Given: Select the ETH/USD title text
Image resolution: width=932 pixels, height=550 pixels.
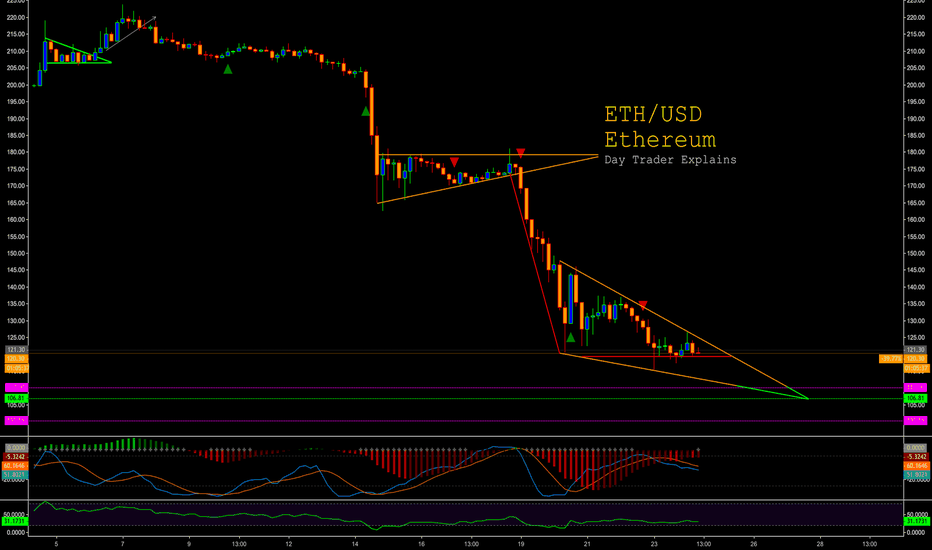Looking at the screenshot, I should (x=653, y=114).
